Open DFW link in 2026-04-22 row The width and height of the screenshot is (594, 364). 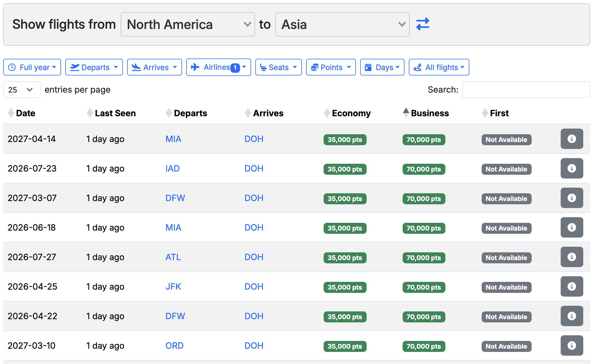(x=175, y=316)
